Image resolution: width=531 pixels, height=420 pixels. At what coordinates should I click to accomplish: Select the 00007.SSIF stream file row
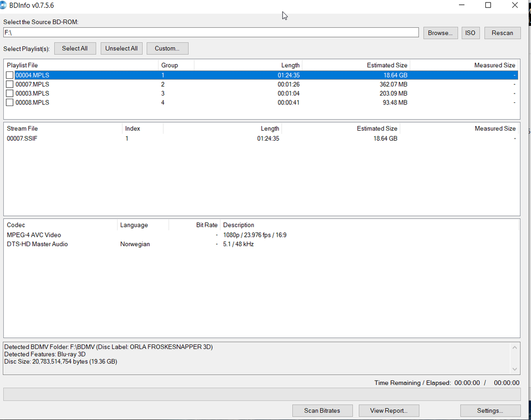tap(262, 139)
